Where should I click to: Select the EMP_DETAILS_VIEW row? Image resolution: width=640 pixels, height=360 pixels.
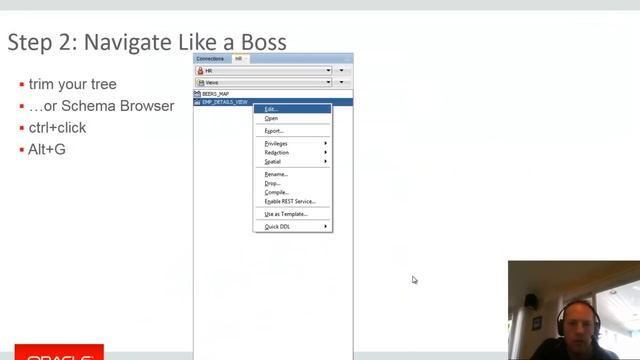(273, 102)
